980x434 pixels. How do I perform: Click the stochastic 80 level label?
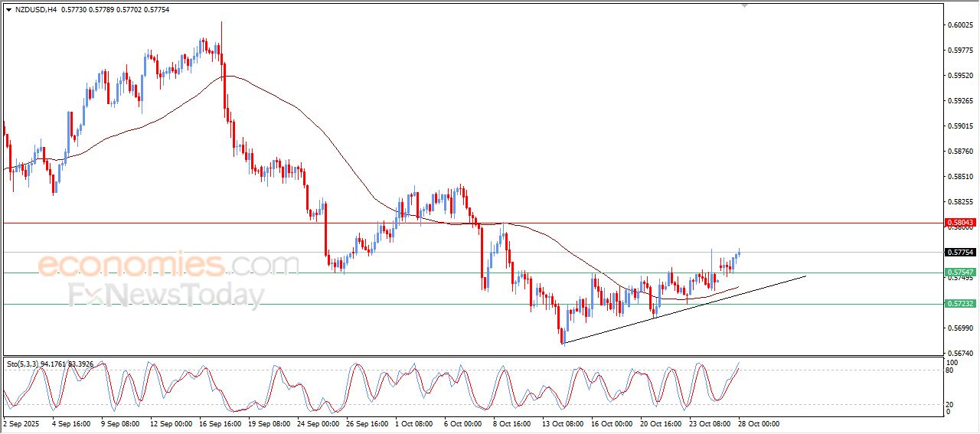tap(951, 370)
